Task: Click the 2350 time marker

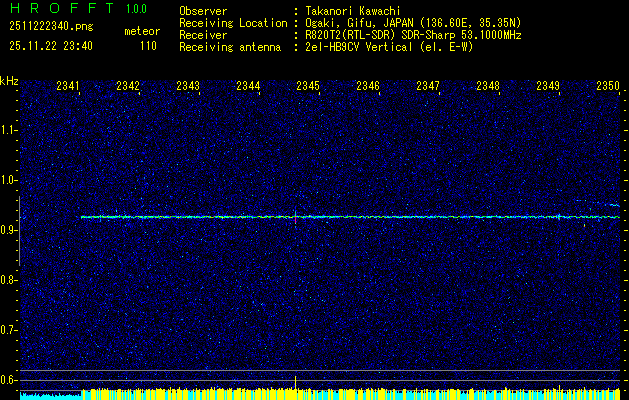Action: point(608,85)
